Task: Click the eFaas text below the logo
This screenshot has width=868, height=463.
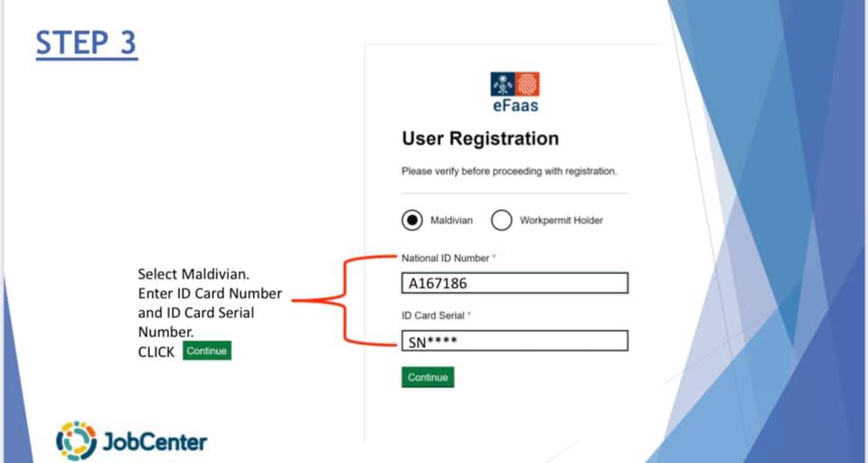Action: (515, 105)
